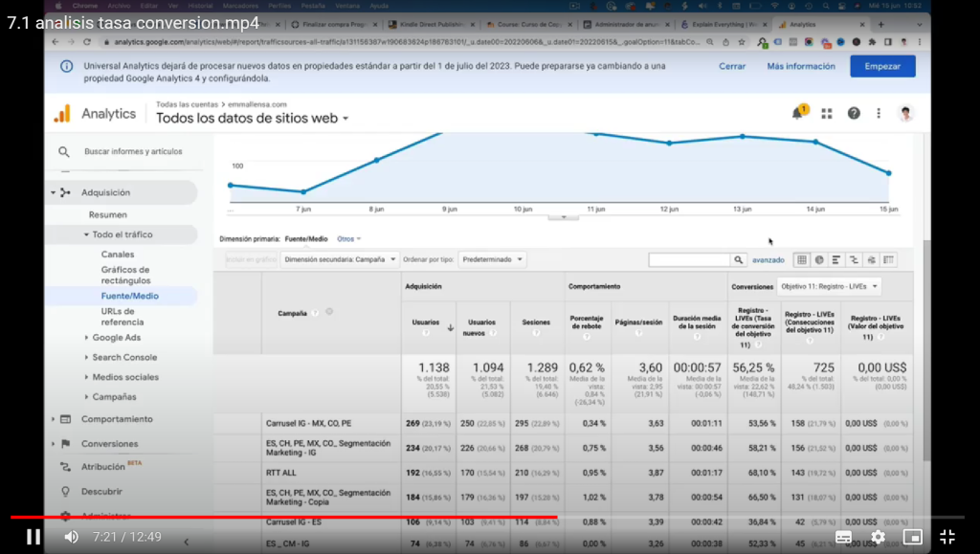Close the Analytics browser tab
The image size is (980, 554).
coord(862,24)
